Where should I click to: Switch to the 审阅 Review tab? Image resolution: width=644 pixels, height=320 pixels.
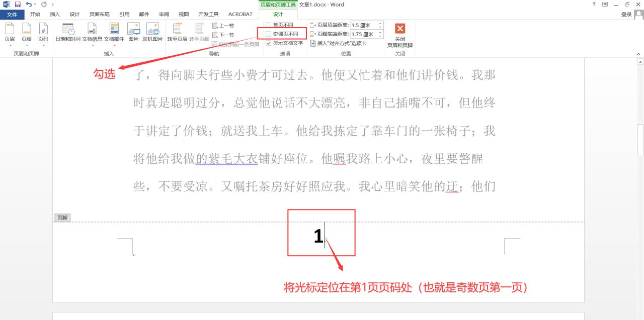click(164, 15)
